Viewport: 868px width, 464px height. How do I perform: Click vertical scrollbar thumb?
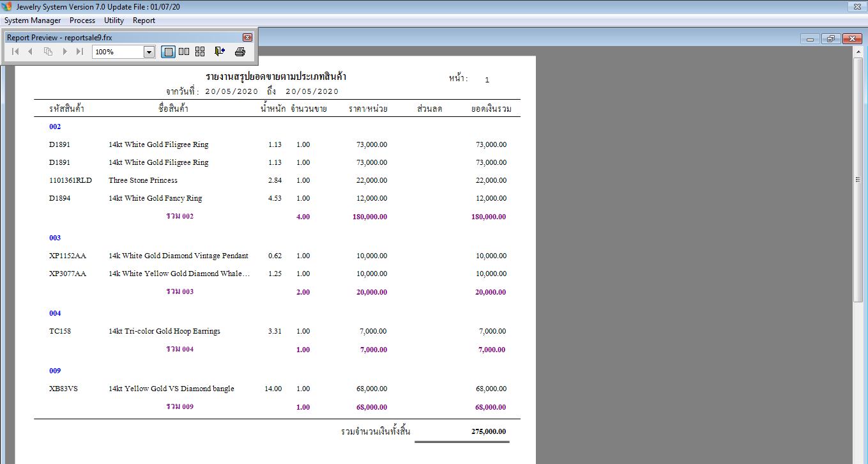tap(858, 180)
